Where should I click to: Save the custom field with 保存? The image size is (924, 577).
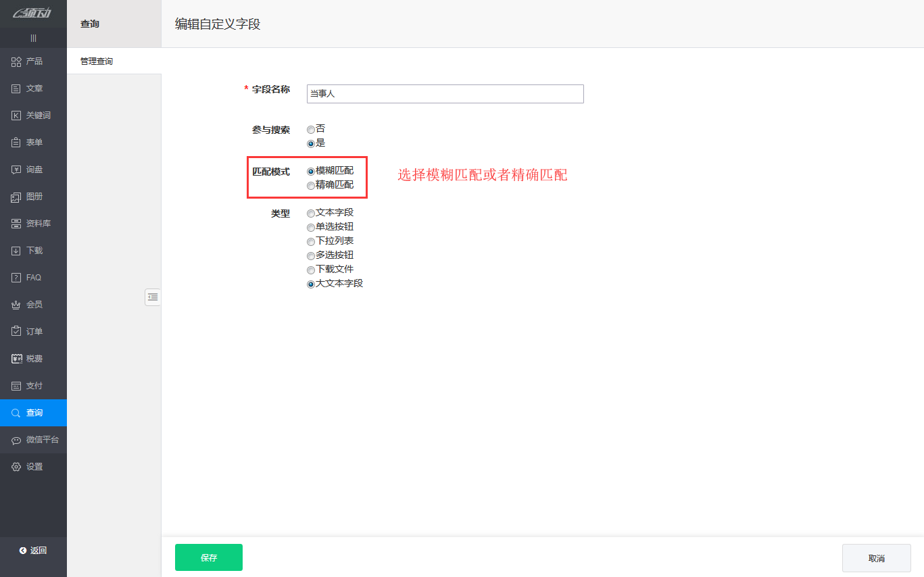pyautogui.click(x=208, y=557)
